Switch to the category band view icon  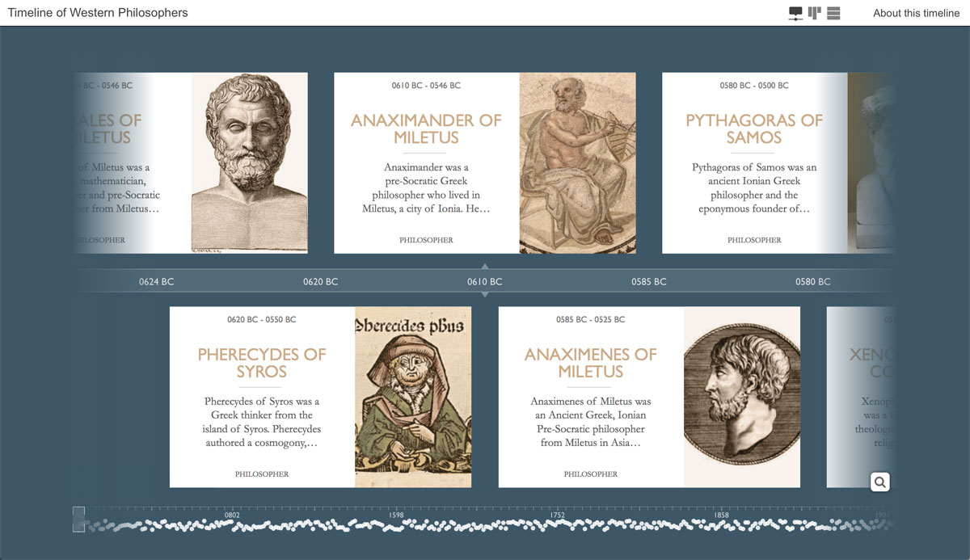(815, 13)
